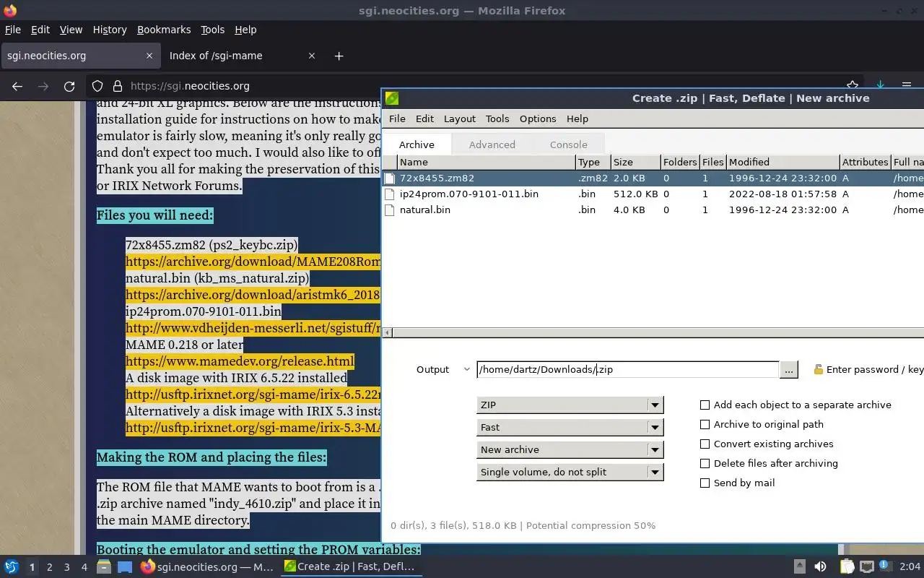Open the Firefox hamburger application menu
The image size is (924, 578).
907,85
